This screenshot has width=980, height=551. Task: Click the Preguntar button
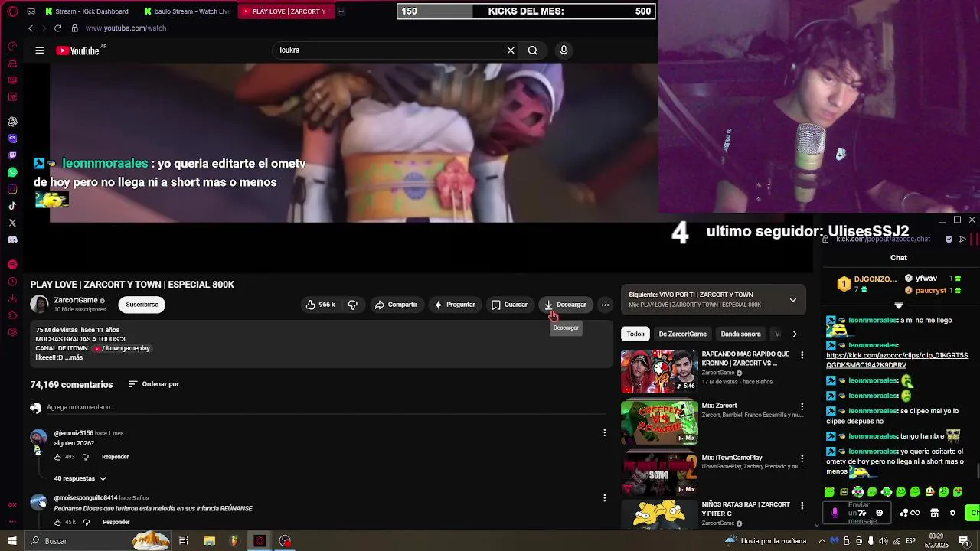tap(454, 305)
